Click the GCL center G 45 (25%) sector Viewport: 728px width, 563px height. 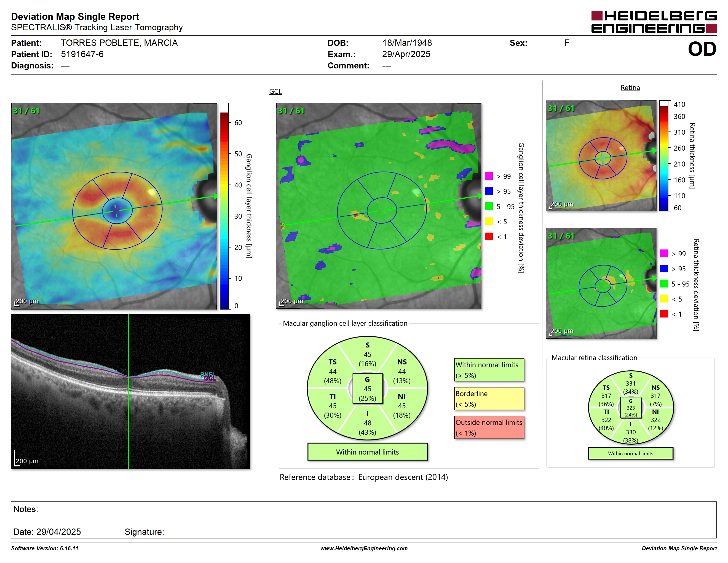(x=367, y=389)
